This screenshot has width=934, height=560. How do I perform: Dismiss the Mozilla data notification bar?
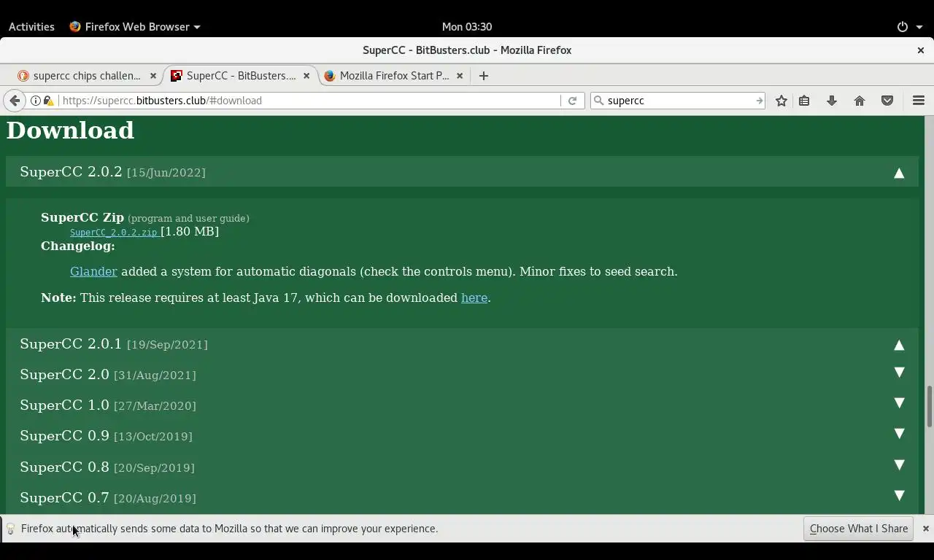(926, 529)
